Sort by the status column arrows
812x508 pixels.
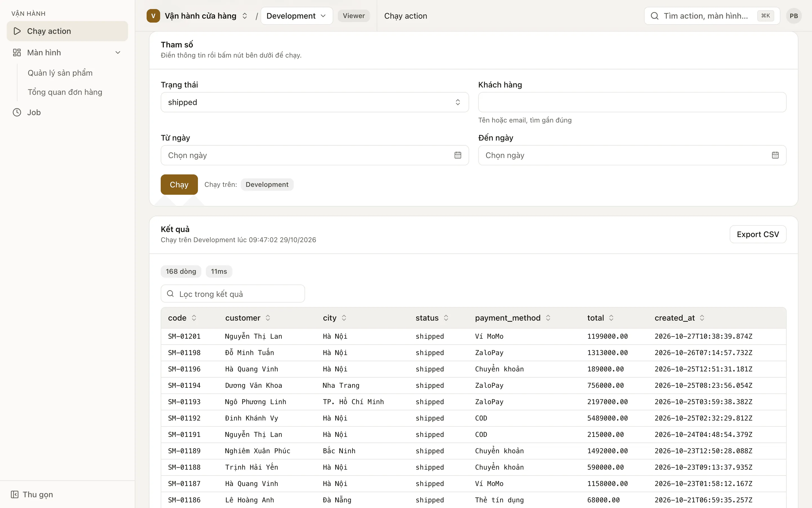point(446,318)
